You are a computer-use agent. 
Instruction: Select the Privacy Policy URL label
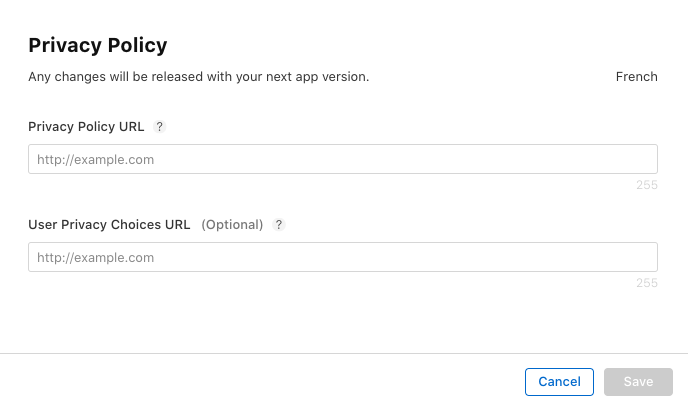(x=86, y=127)
